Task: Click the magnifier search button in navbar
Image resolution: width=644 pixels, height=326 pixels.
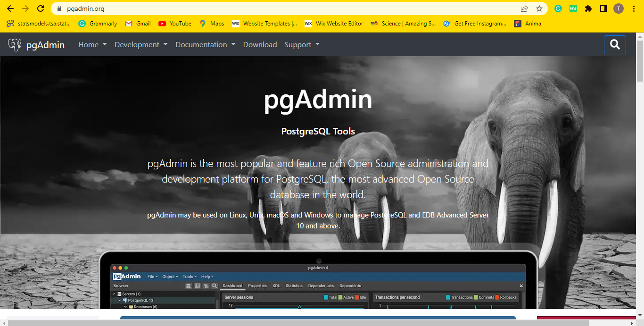Action: (x=615, y=44)
